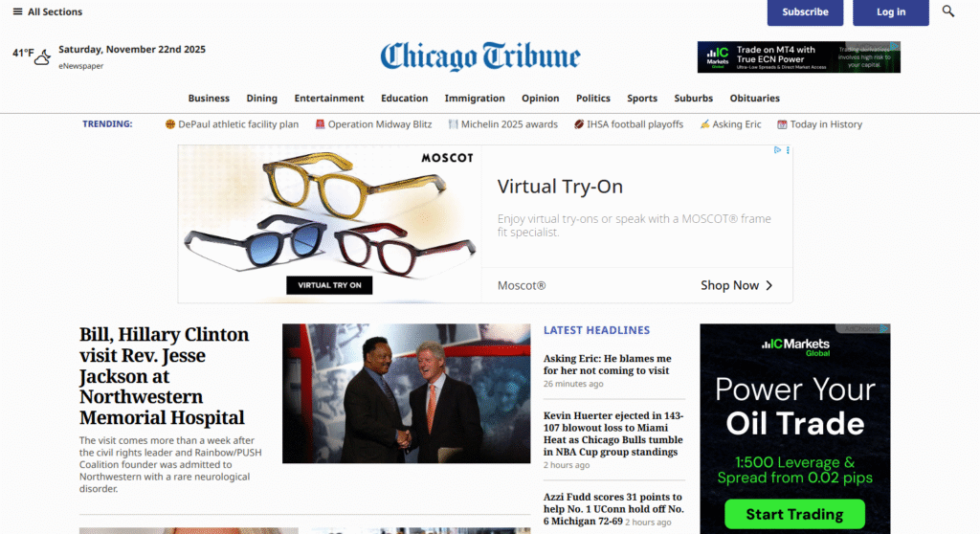Open Moscot ad options dots
This screenshot has width=980, height=534.
[x=788, y=150]
